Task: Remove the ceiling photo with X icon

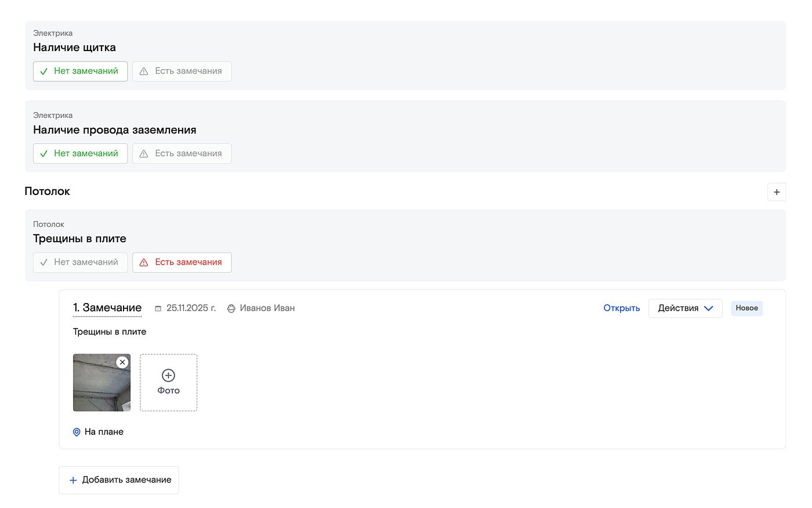Action: [x=122, y=362]
